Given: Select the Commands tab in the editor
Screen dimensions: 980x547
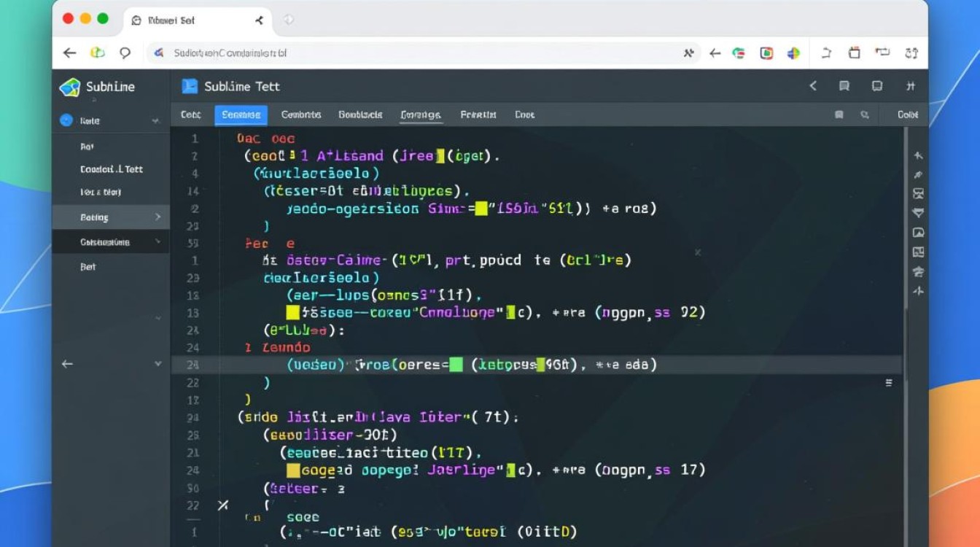Looking at the screenshot, I should click(301, 115).
